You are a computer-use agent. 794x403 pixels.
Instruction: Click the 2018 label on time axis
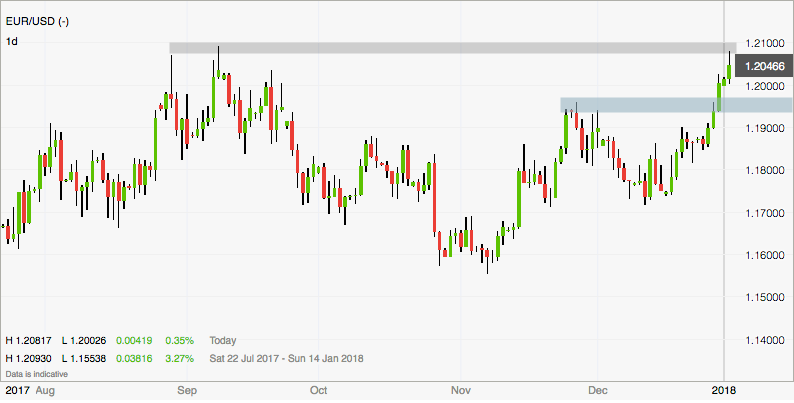(724, 390)
